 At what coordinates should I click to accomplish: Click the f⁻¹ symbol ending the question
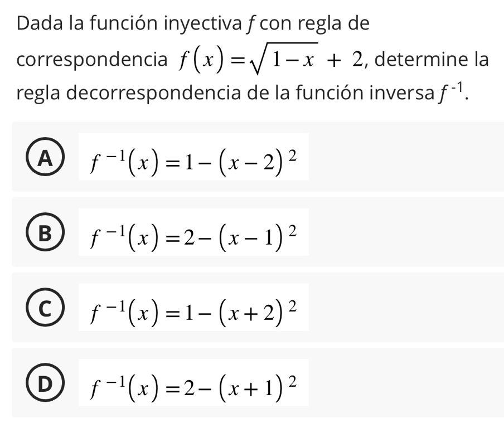[450, 91]
